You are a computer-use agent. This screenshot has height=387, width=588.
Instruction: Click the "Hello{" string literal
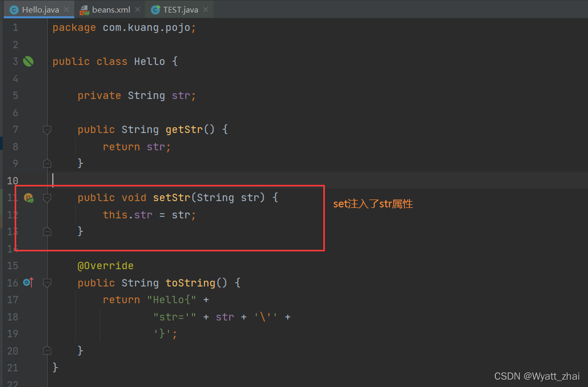tap(172, 300)
